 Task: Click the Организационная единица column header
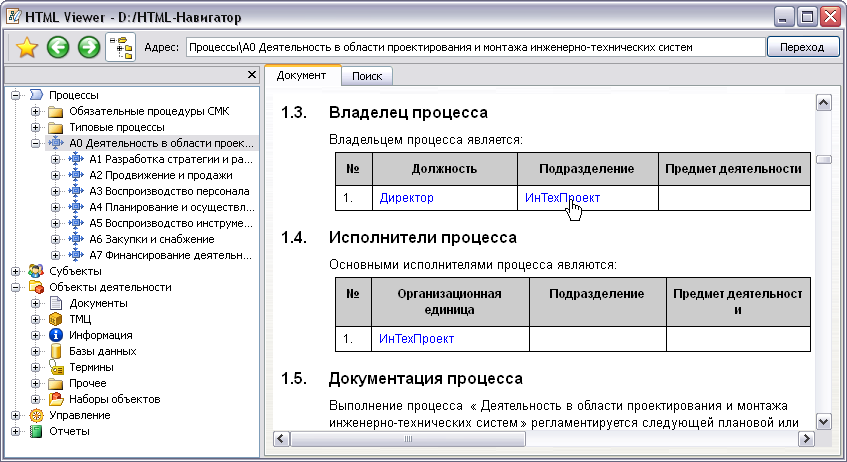pos(450,302)
